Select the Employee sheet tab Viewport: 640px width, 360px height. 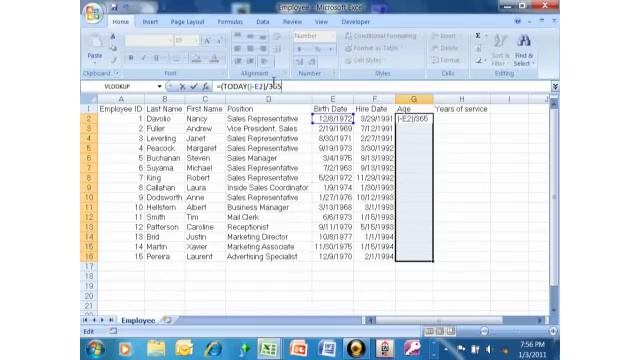coord(138,320)
